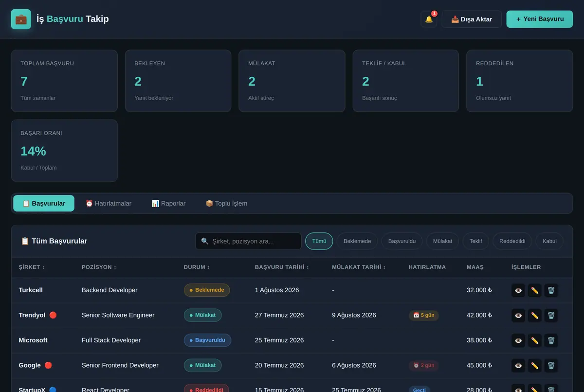Sort by the Mülakat Tarihi column header
Image resolution: width=584 pixels, height=392 pixels.
359,267
